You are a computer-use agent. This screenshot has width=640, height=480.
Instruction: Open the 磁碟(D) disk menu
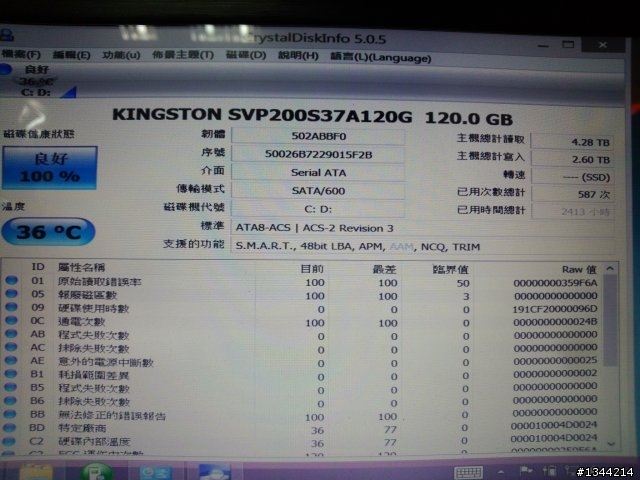pos(246,55)
